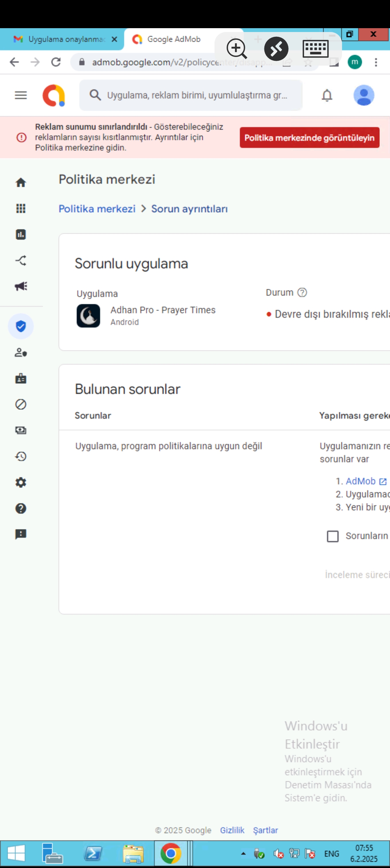Open the Settings gear in the sidebar
The image size is (390, 868).
coord(21,482)
